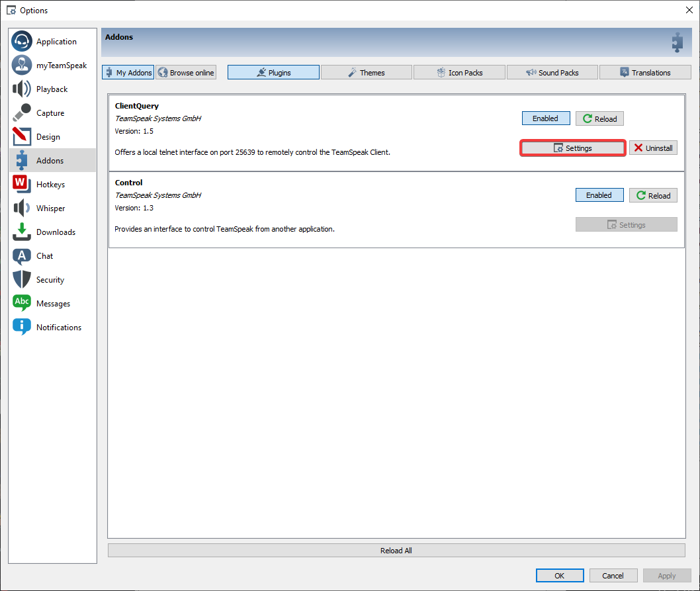
Task: Go to Whisper settings page
Action: pyautogui.click(x=53, y=208)
